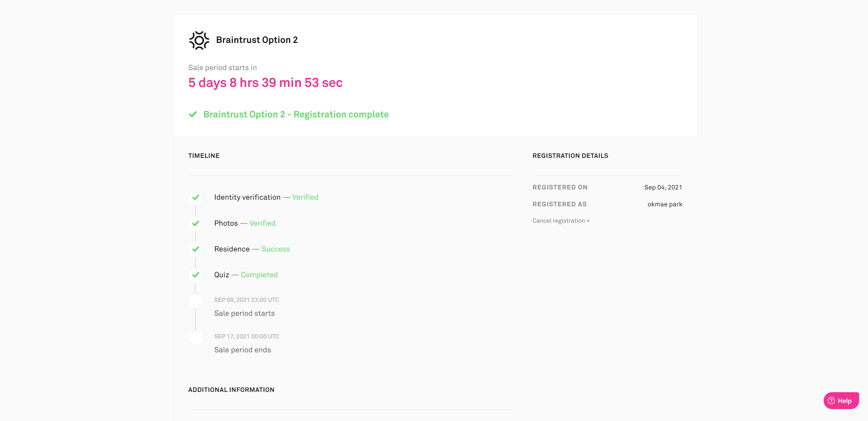Click the Registration complete status message
Image resolution: width=868 pixels, height=421 pixels.
(x=296, y=114)
